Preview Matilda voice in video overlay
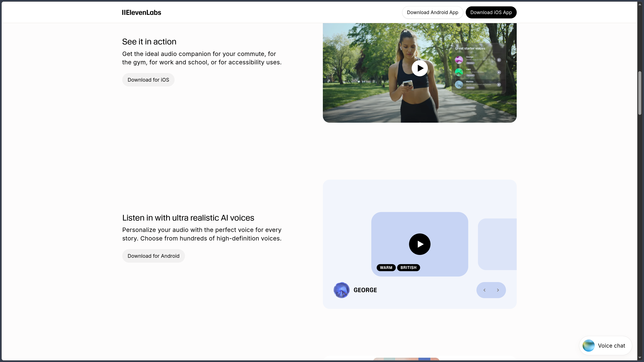 pos(499,85)
